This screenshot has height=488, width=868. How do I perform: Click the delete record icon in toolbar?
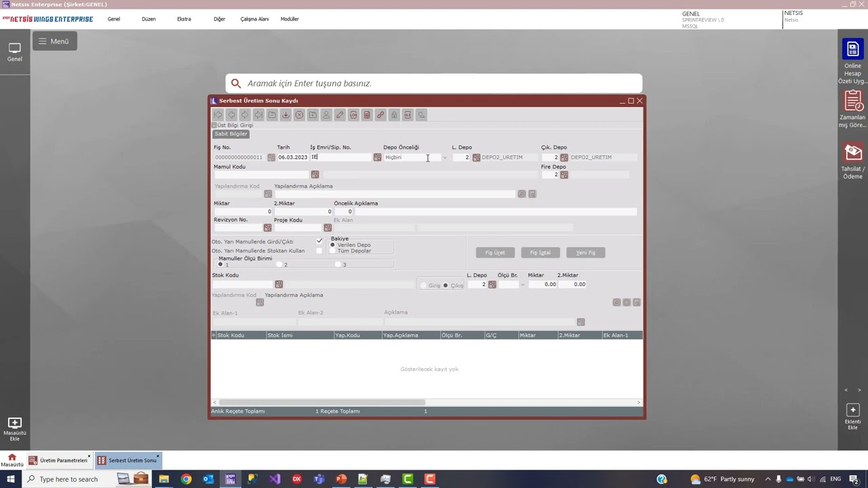coord(299,115)
